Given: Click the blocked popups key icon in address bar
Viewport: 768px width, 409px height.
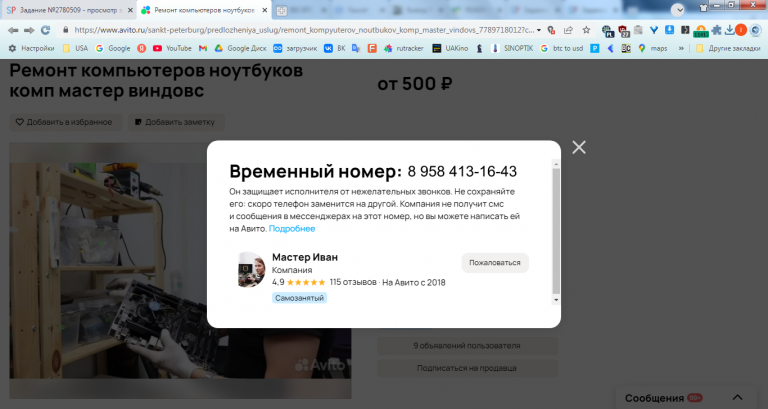Looking at the screenshot, I should click(x=551, y=30).
